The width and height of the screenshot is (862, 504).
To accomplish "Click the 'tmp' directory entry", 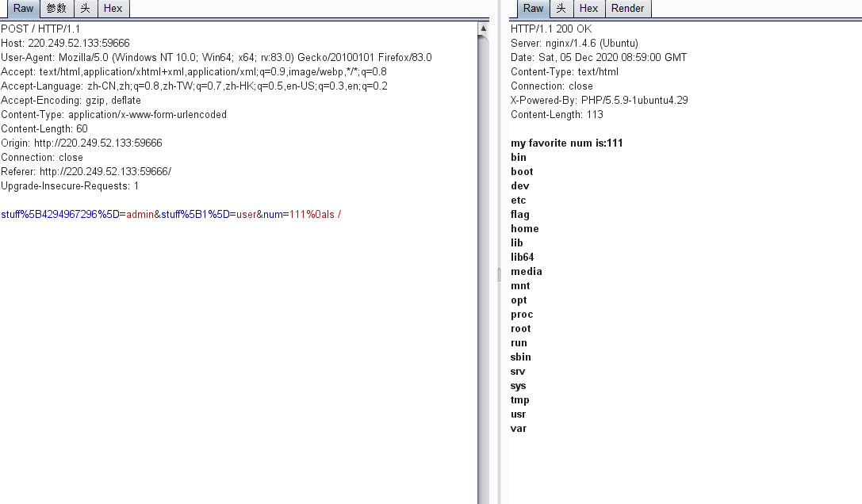I will (520, 400).
